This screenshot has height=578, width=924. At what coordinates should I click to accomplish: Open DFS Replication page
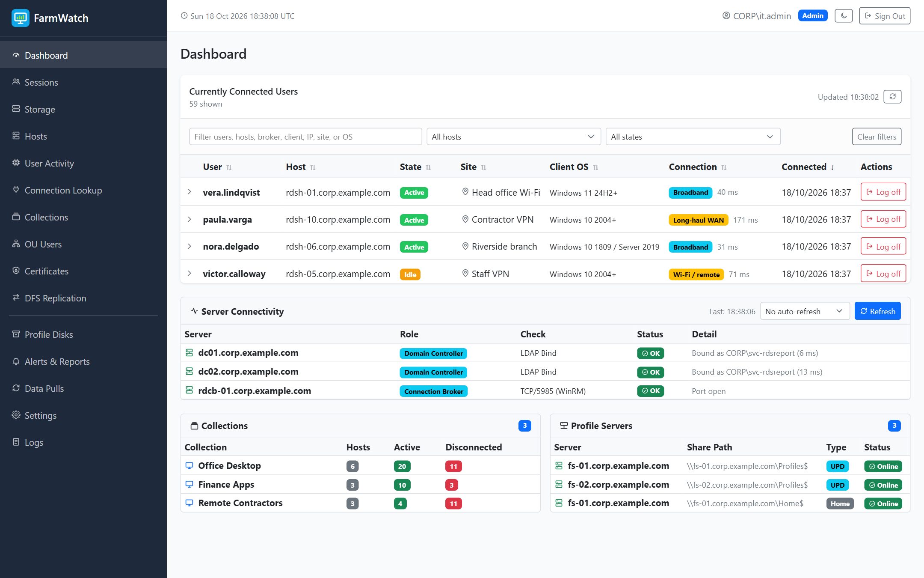pos(83,298)
